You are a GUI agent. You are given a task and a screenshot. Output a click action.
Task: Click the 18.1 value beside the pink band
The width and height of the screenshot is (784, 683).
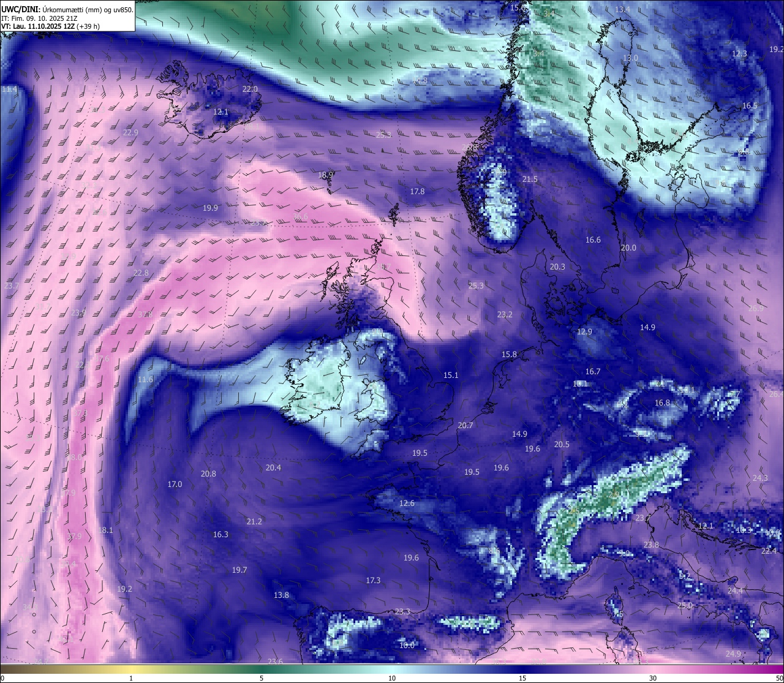[106, 530]
